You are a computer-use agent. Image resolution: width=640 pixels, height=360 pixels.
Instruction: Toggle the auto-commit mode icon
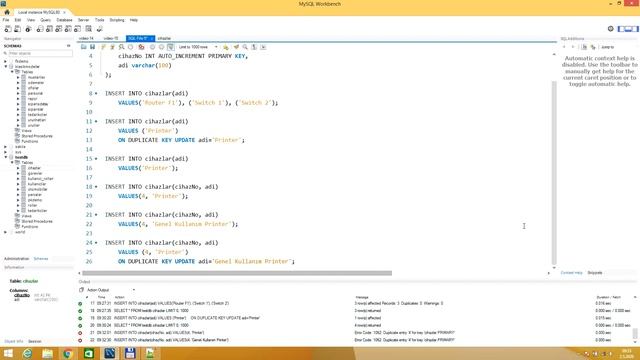pyautogui.click(x=171, y=47)
